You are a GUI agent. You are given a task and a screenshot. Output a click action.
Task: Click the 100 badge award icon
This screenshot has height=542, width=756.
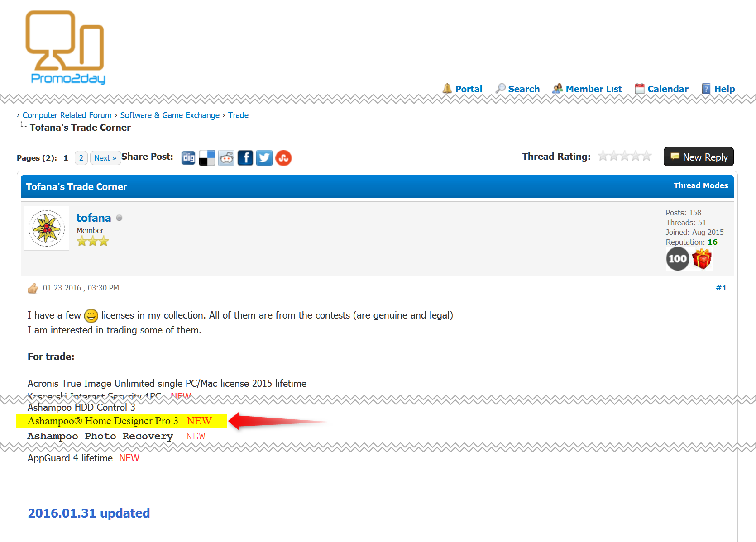pos(677,259)
